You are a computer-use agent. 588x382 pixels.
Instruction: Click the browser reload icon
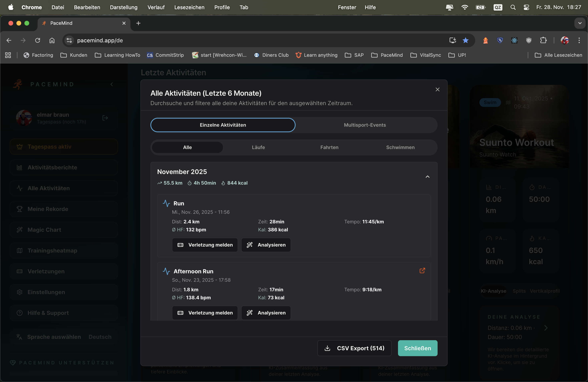(38, 41)
